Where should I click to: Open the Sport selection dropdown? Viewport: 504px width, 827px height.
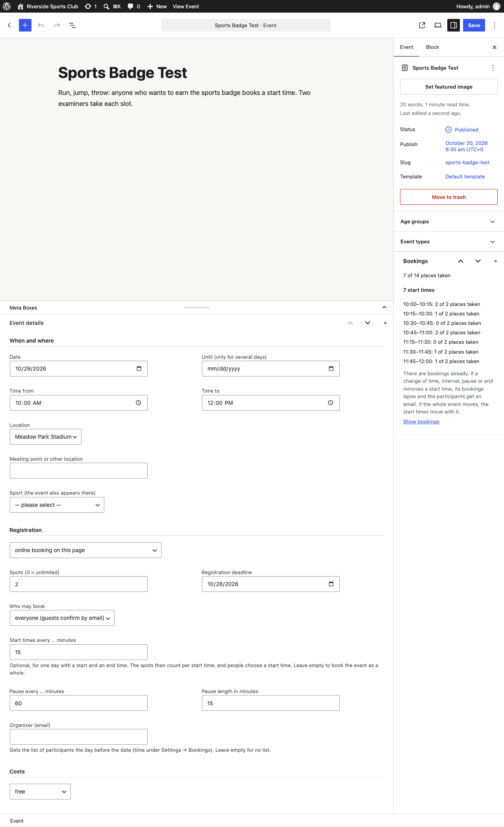click(x=57, y=505)
